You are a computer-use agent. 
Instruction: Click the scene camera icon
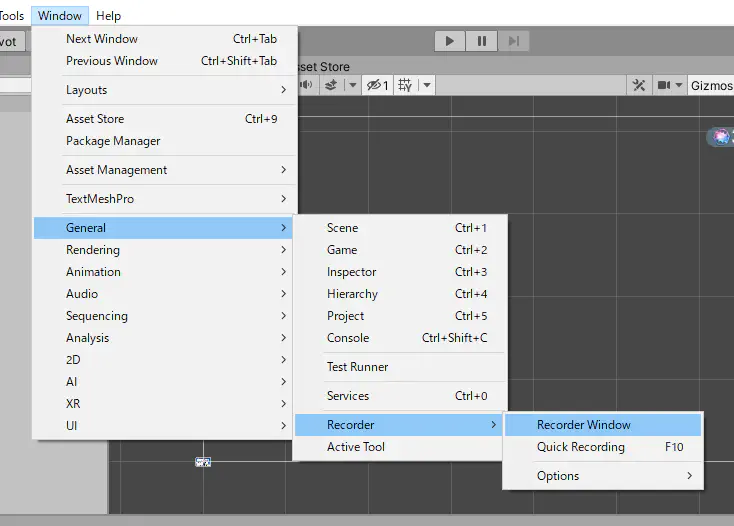coord(663,86)
